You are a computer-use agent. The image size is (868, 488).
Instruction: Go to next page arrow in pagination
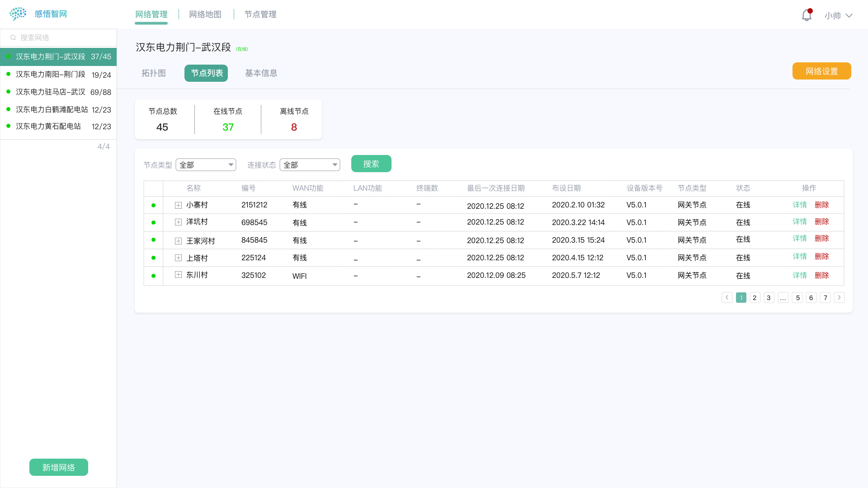click(x=839, y=297)
